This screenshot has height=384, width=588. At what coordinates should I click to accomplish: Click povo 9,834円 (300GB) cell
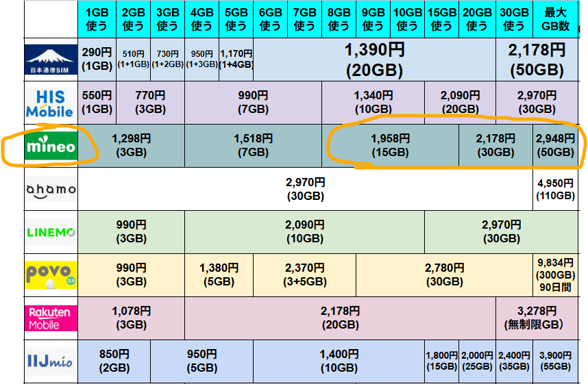tap(556, 274)
